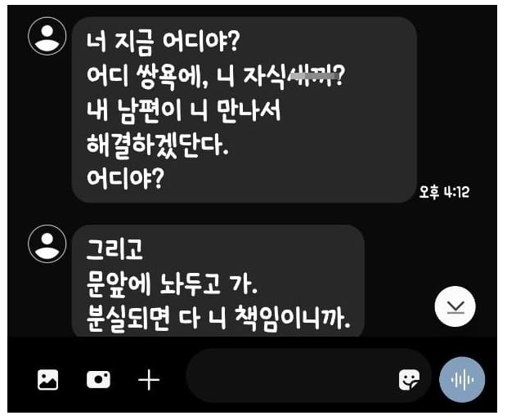Click the word '그리고' in second bubble
The height and width of the screenshot is (420, 507).
114,249
